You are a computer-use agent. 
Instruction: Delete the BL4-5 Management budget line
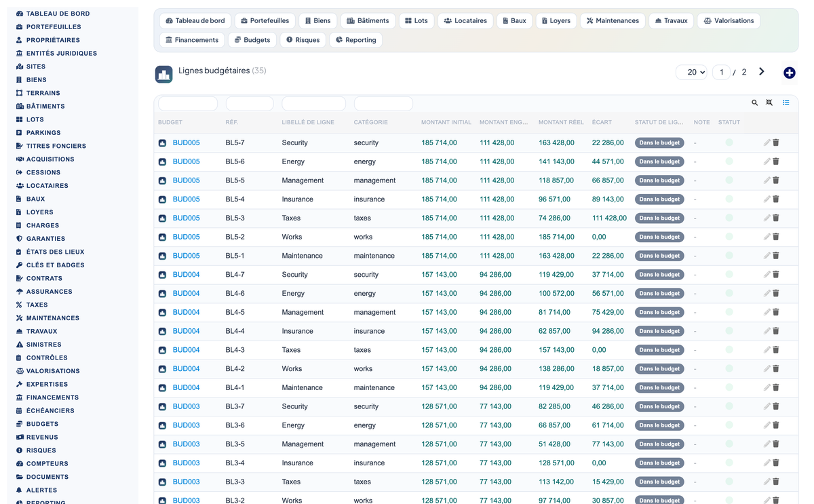pyautogui.click(x=776, y=312)
